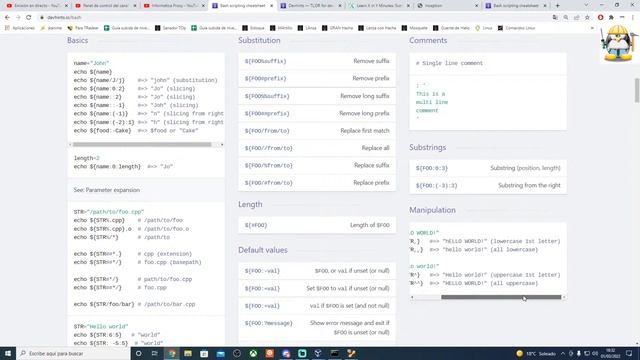This screenshot has width=640, height=360.
Task: Click 'Set $FOO to val if unset' row
Action: 317,289
